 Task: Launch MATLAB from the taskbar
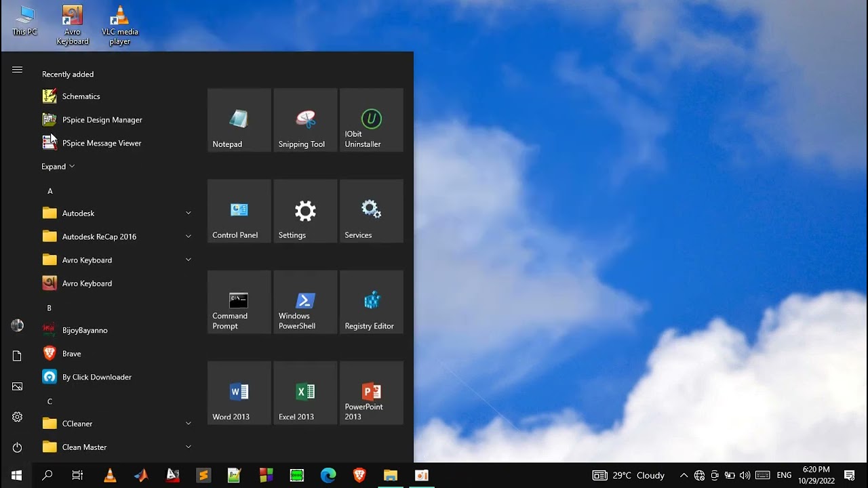[x=140, y=475]
